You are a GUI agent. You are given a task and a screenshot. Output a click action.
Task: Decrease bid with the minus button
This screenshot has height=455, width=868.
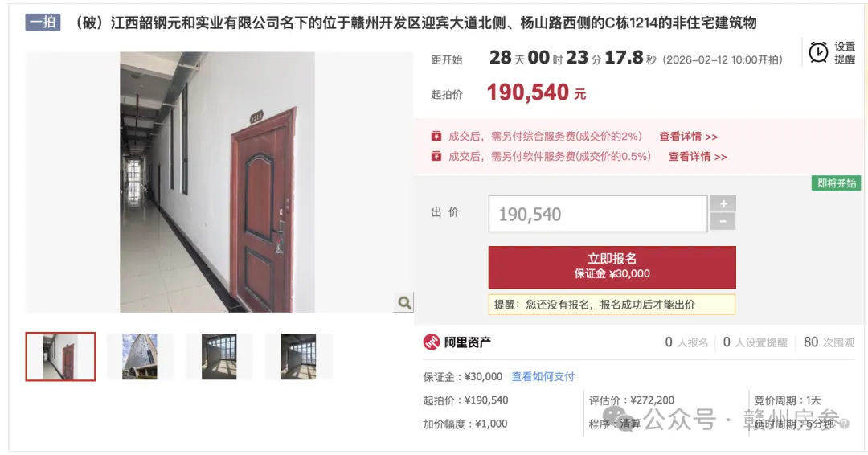pos(723,221)
